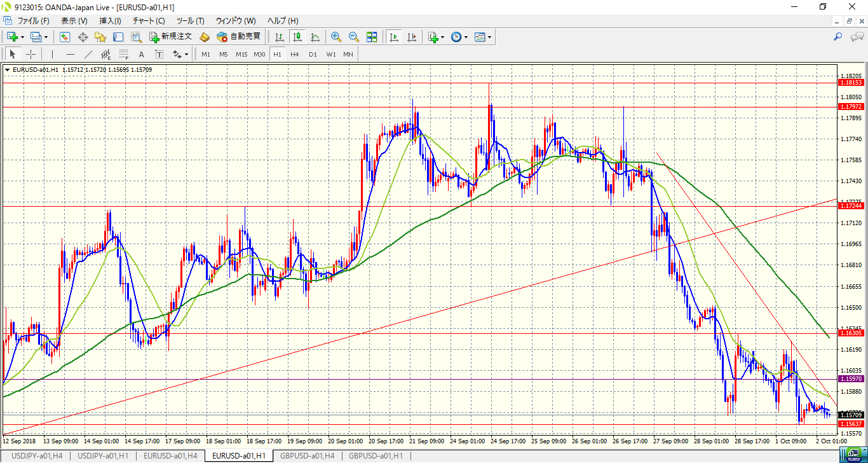Open the Strategy Tester icon
Viewport: 868px width, 463px height.
136,37
